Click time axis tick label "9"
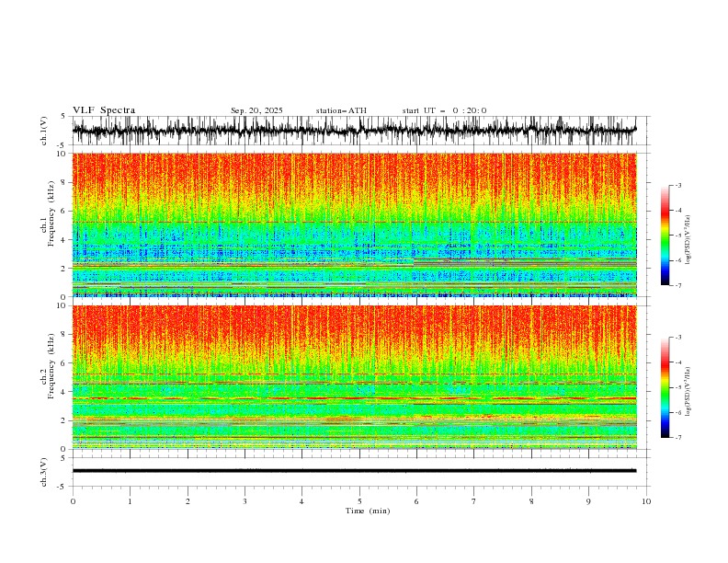This screenshot has width=728, height=563. pos(588,501)
